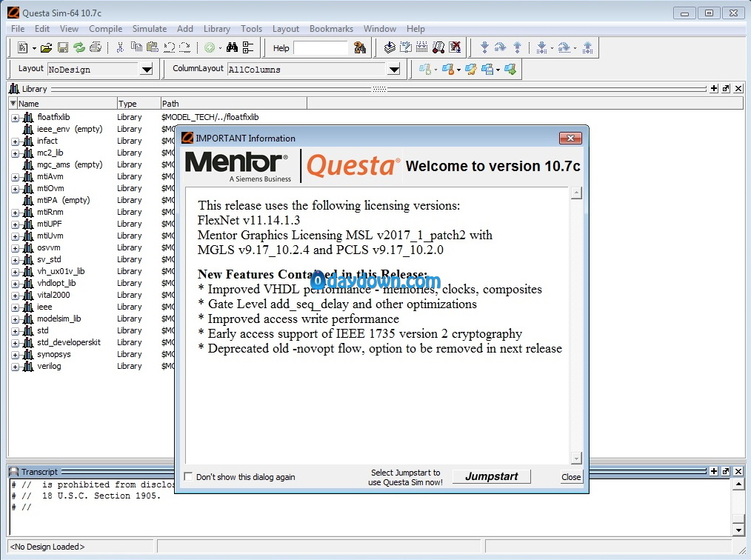This screenshot has height=560, width=751.
Task: Click the Jumpstart button
Action: (491, 476)
